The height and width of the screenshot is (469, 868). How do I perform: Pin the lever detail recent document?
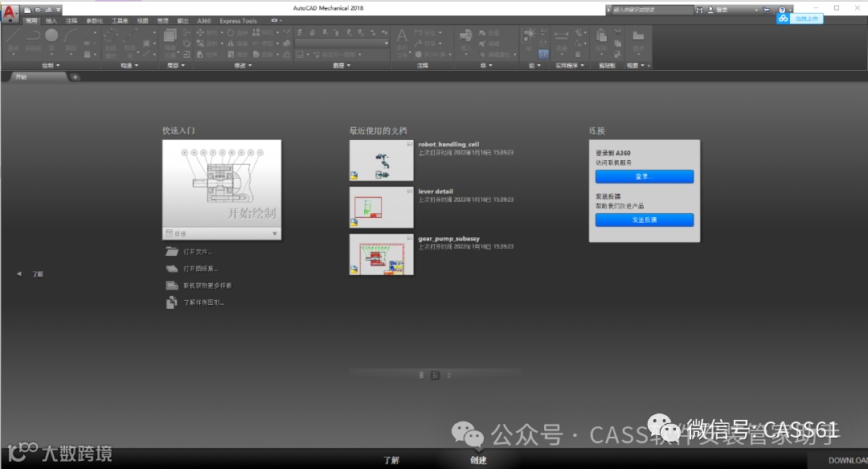[410, 191]
